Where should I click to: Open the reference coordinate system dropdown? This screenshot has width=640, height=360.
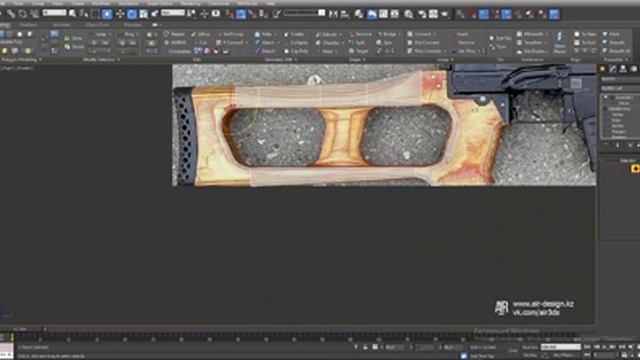click(x=173, y=13)
